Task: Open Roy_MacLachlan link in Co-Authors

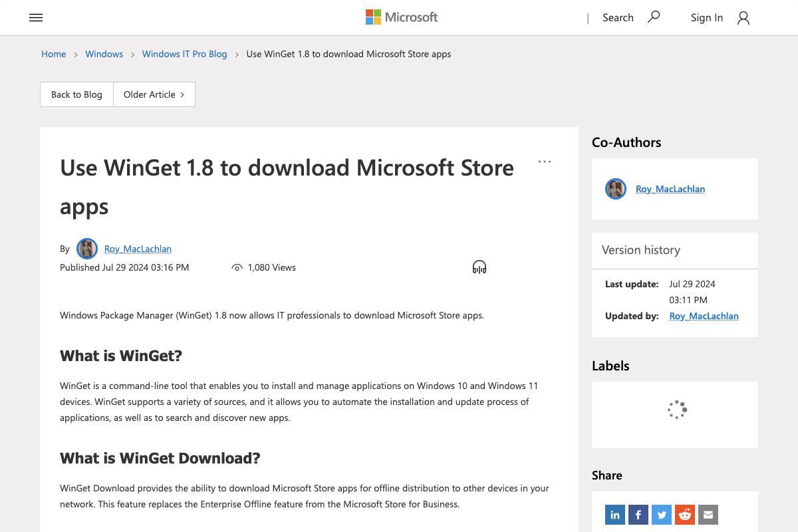Action: pos(670,189)
